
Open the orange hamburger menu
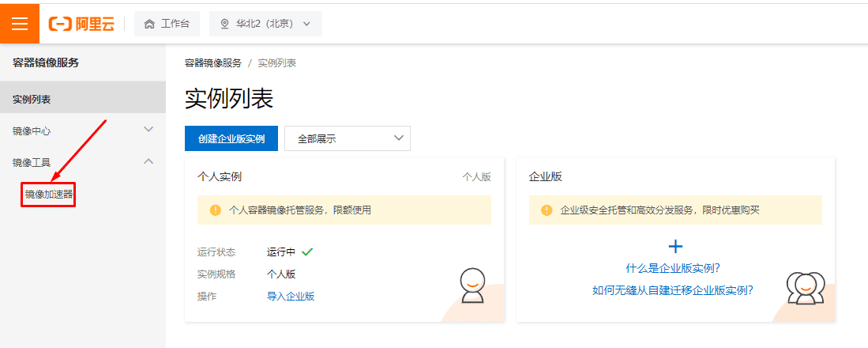click(20, 23)
